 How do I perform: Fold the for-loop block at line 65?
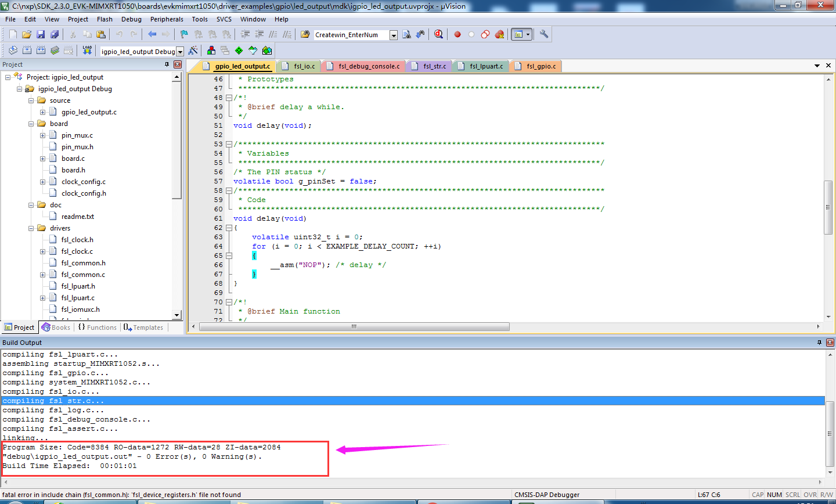229,255
